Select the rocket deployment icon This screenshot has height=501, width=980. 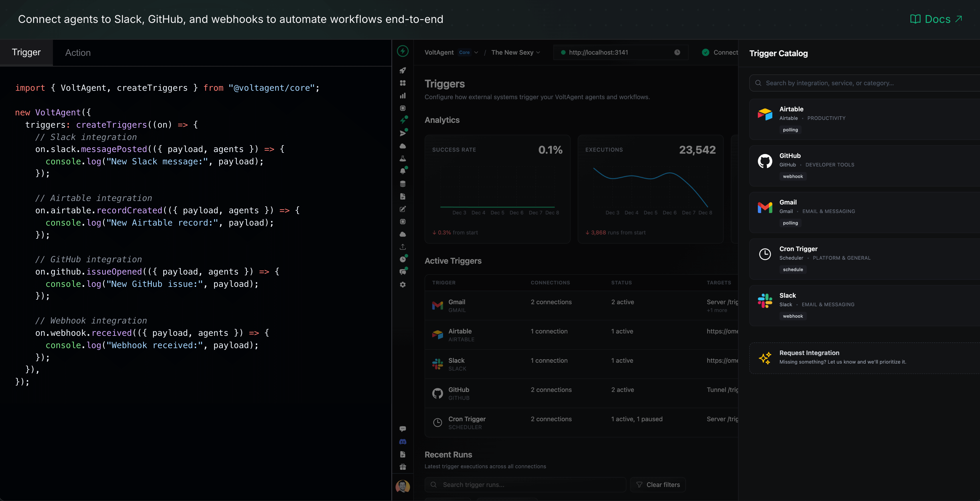click(x=402, y=71)
